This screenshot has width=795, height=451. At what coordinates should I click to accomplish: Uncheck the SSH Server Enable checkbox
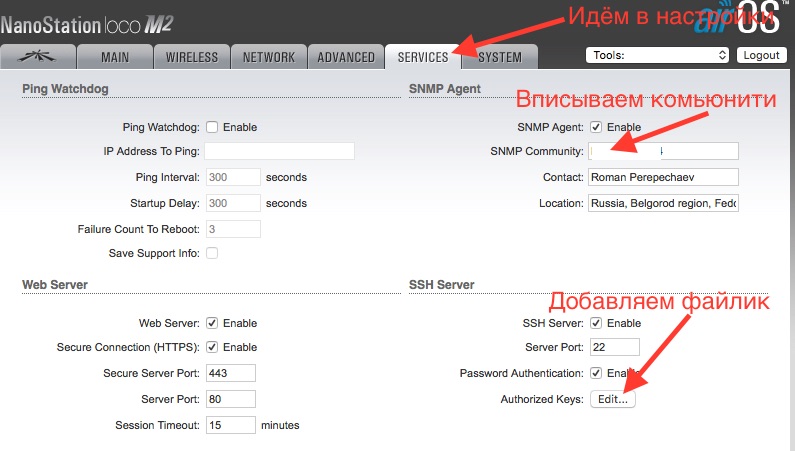click(x=596, y=323)
